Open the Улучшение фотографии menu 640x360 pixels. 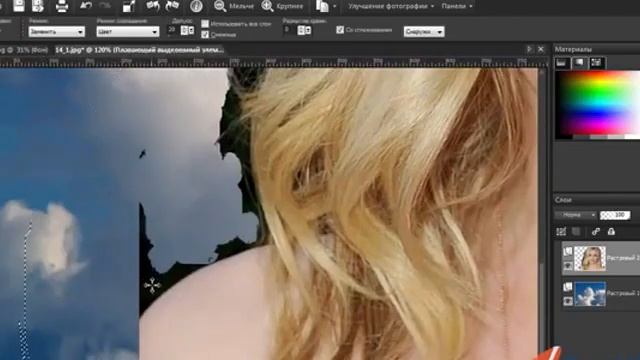pyautogui.click(x=391, y=6)
